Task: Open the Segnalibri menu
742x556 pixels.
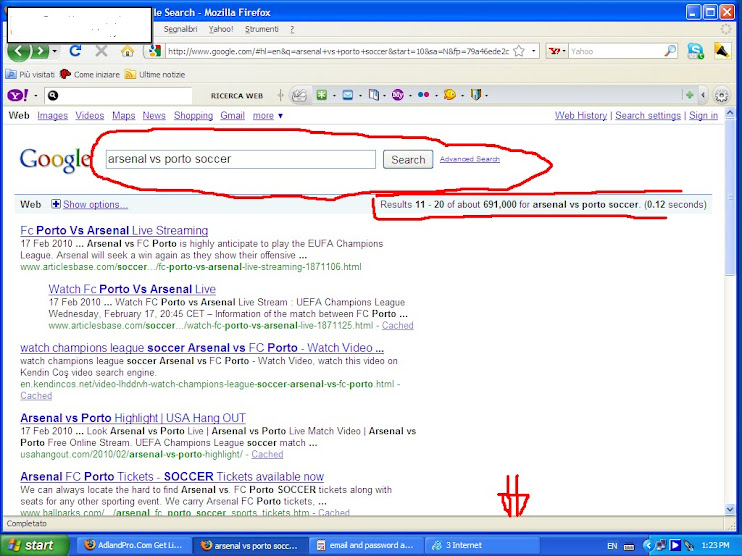Action: click(180, 29)
